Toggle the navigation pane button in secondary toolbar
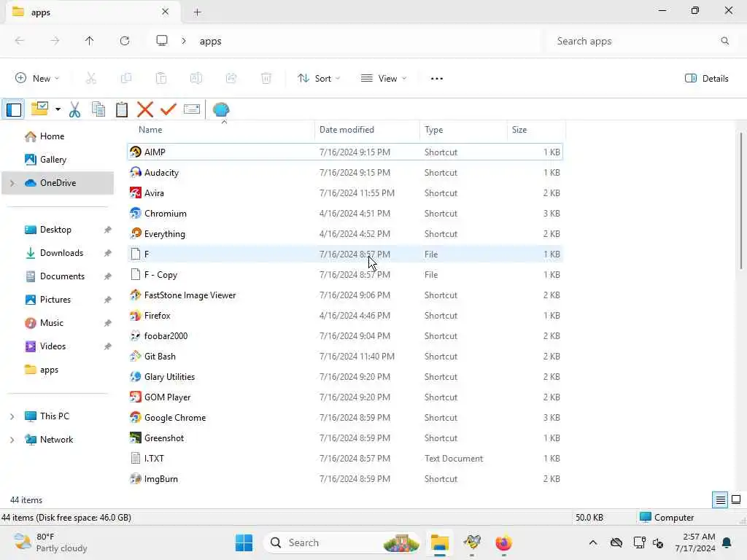Image resolution: width=747 pixels, height=560 pixels. 14,109
